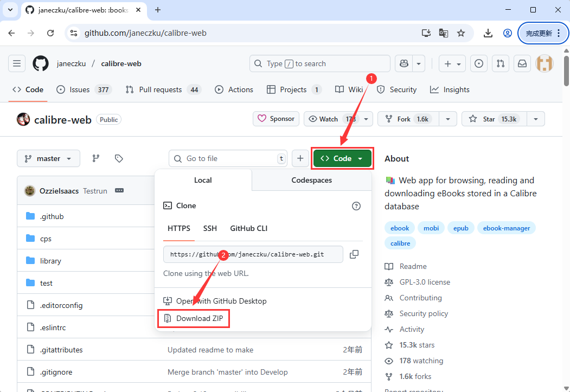Viewport: 570px width, 392px height.
Task: Click the HTTPS clone URL field
Action: [253, 254]
